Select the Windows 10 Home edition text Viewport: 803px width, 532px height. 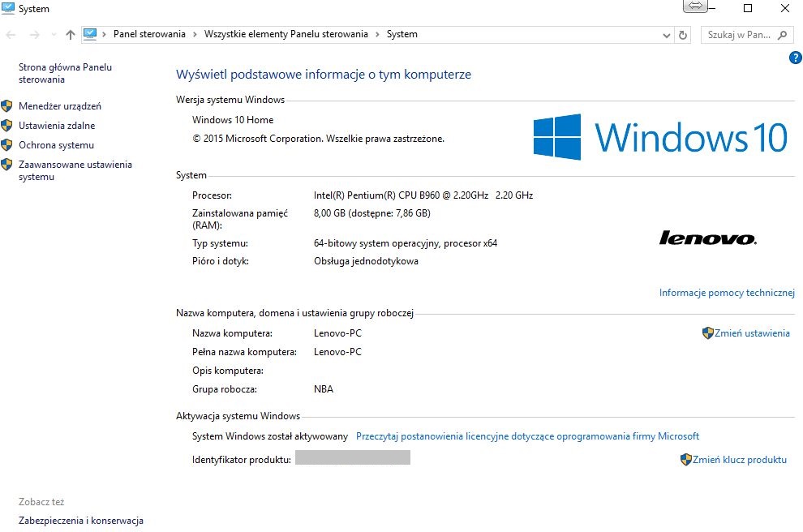pyautogui.click(x=233, y=120)
